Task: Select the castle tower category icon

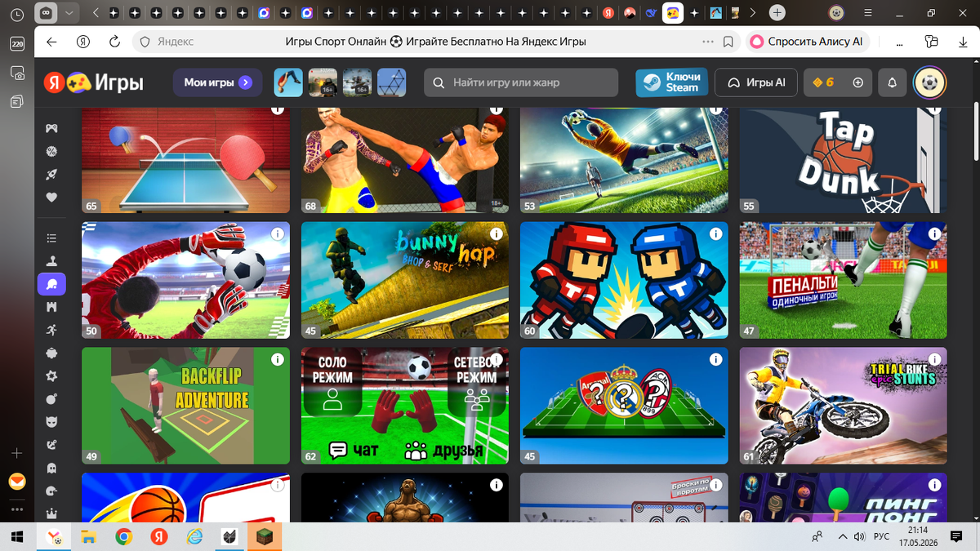Action: tap(51, 307)
